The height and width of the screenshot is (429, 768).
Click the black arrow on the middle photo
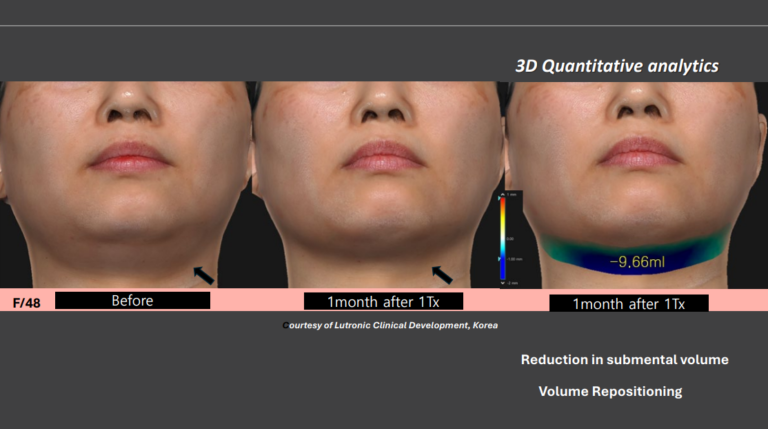(441, 273)
